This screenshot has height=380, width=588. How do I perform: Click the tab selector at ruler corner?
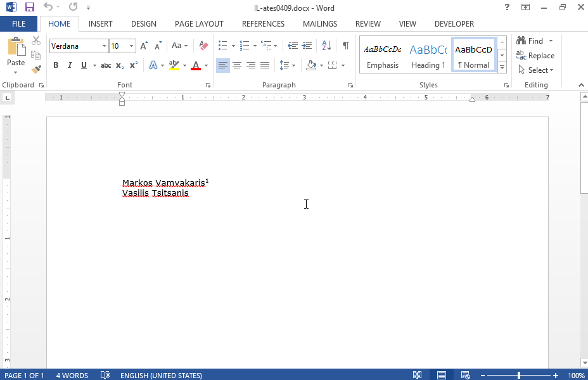point(7,98)
